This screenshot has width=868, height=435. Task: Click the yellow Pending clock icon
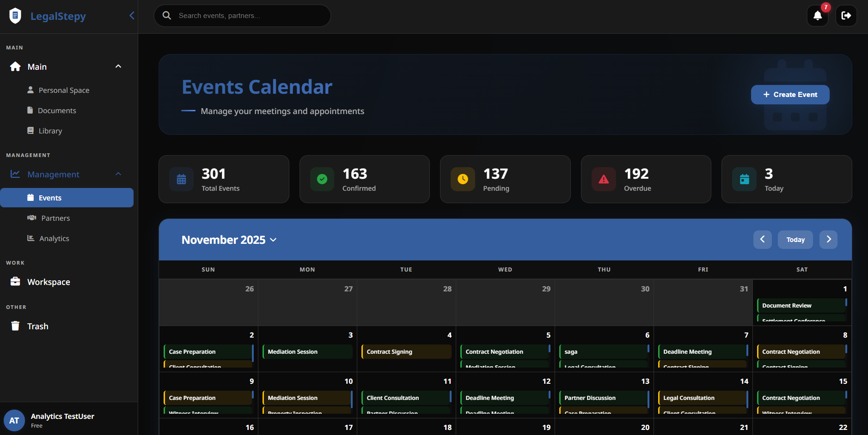click(x=463, y=179)
